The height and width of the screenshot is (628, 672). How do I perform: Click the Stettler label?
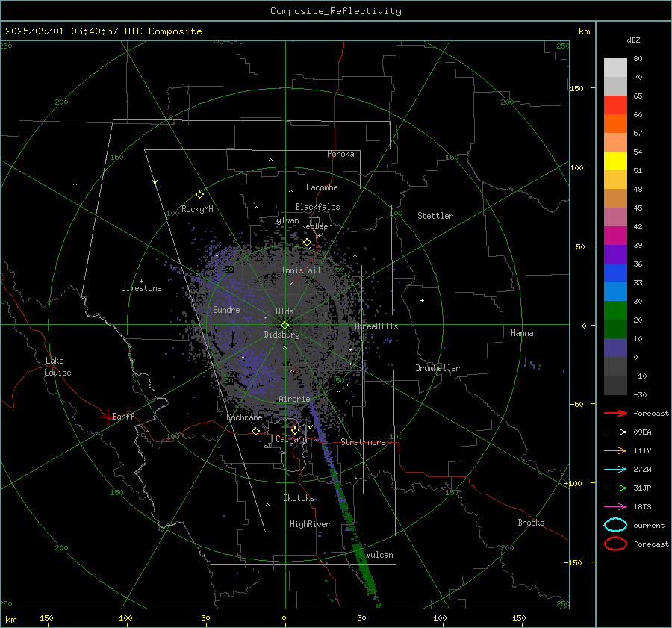435,216
